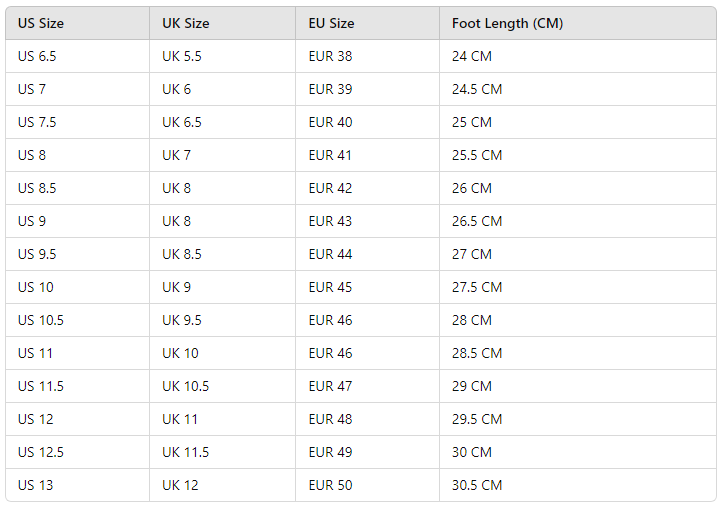
Task: Click the Foot Length (CM) header
Action: tap(507, 23)
